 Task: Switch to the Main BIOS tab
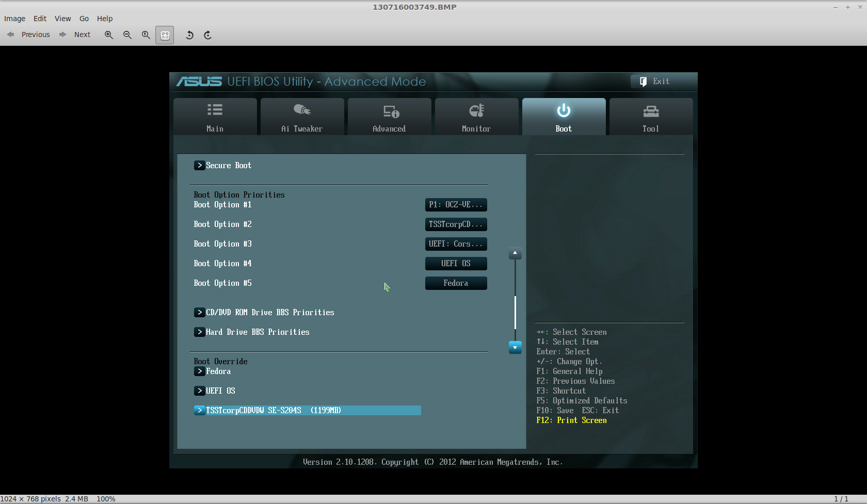[x=215, y=117]
